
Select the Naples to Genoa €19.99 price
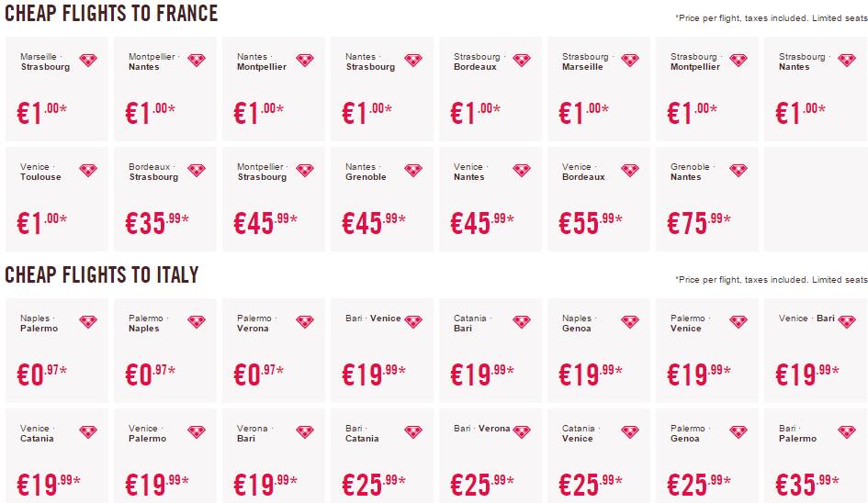592,374
